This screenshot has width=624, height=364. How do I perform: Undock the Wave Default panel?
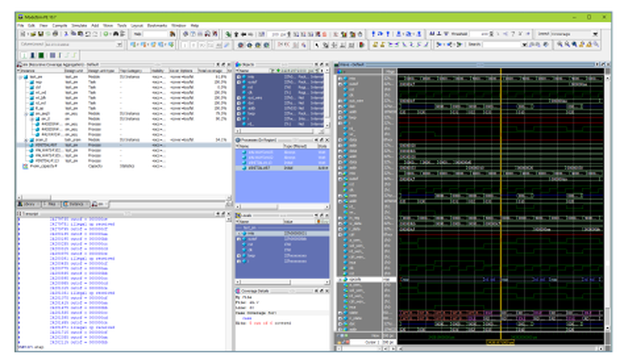603,64
